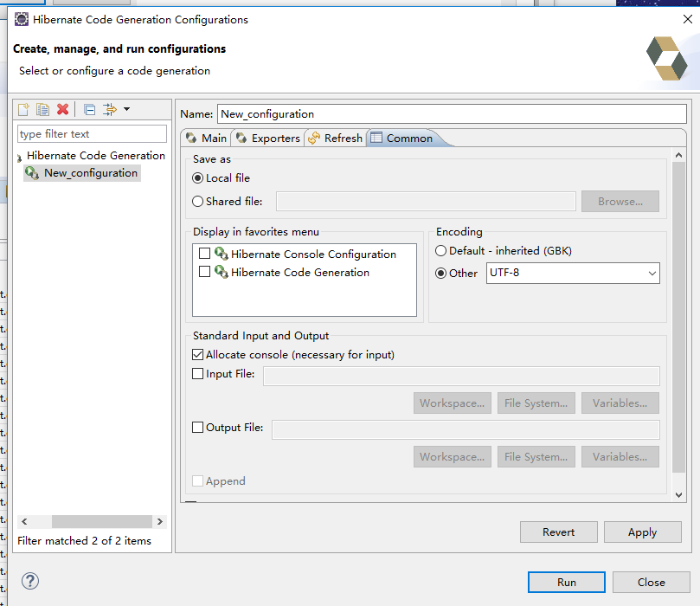Image resolution: width=700 pixels, height=606 pixels.
Task: Click scroll up arrow in Common tab
Action: (x=678, y=156)
